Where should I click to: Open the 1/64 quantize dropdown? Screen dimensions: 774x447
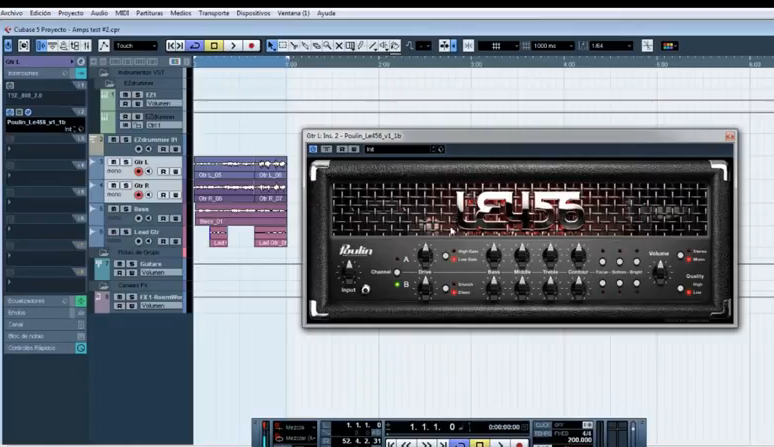[x=611, y=46]
